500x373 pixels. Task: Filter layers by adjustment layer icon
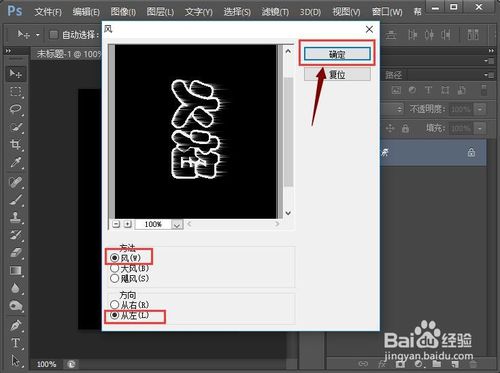point(412,90)
